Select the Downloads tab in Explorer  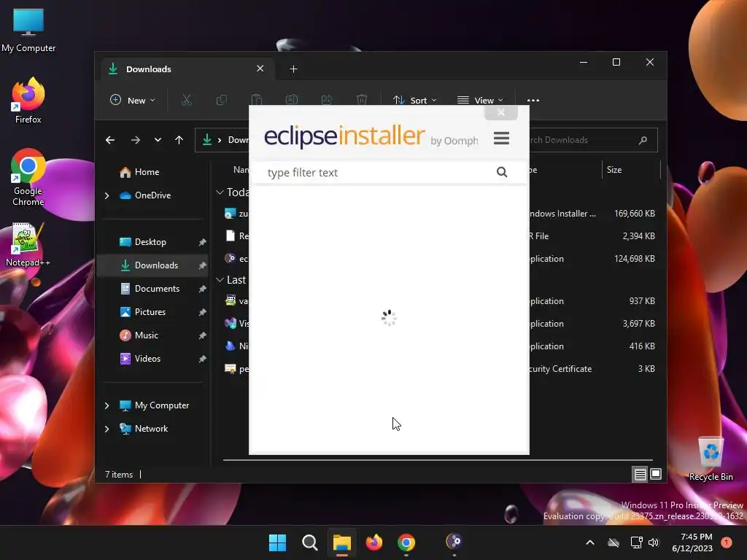186,69
